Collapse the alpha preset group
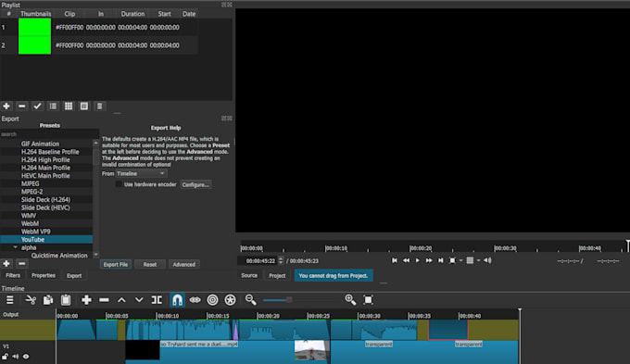The height and width of the screenshot is (364, 630). tap(15, 247)
